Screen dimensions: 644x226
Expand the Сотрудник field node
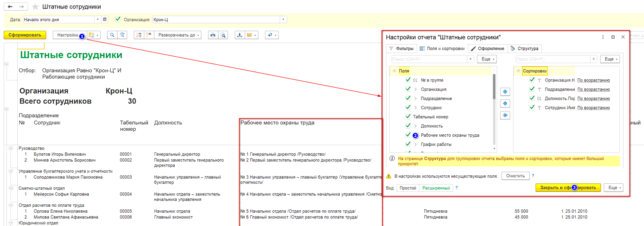point(415,108)
